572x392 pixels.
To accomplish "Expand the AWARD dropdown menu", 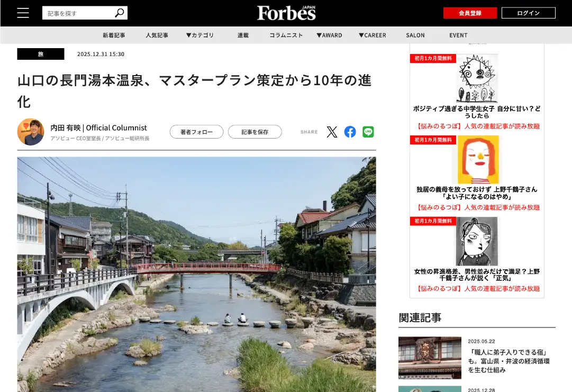I will coord(329,35).
